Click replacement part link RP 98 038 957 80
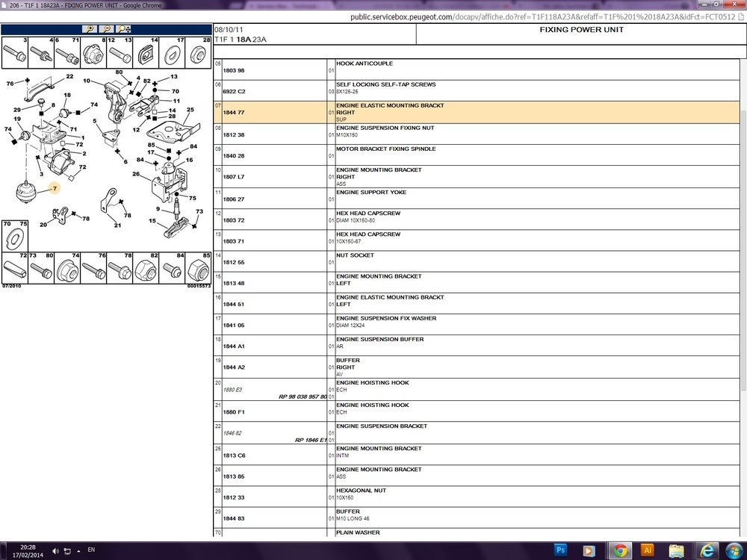 click(x=303, y=396)
